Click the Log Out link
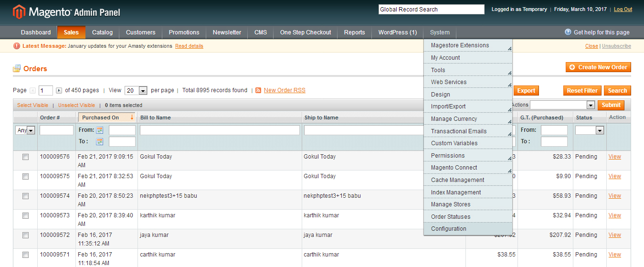Screen dimensions: 644x267 pyautogui.click(x=623, y=9)
